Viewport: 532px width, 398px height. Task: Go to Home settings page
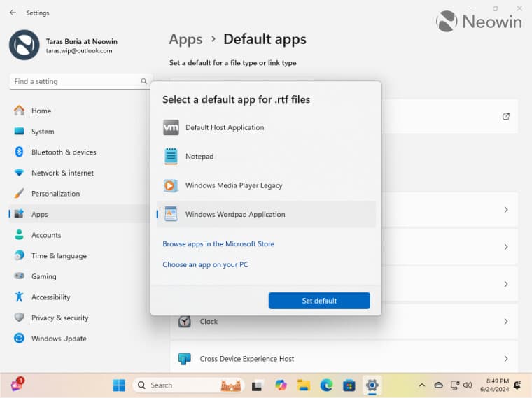(x=79, y=111)
